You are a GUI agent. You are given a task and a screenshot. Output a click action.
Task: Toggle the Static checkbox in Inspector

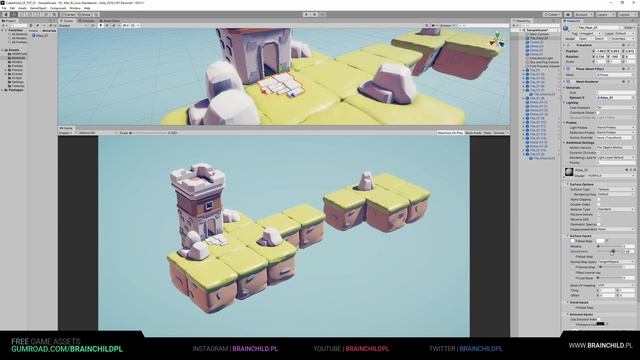pyautogui.click(x=622, y=28)
